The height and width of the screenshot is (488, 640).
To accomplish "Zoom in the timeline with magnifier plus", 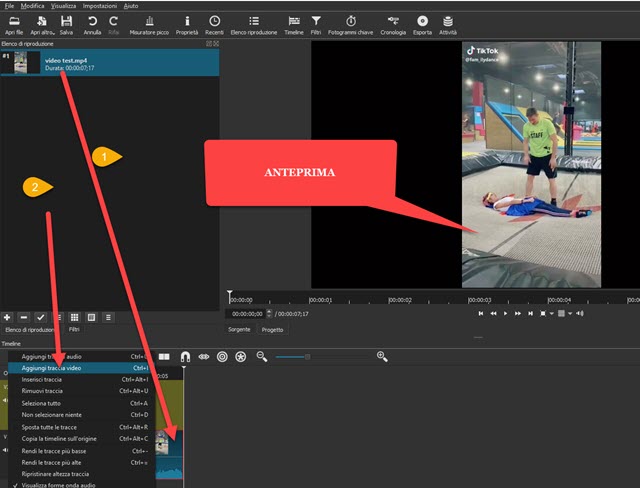I will 382,357.
